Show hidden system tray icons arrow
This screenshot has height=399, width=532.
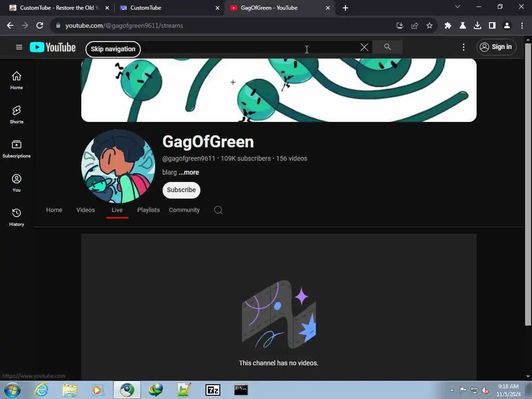(x=452, y=391)
